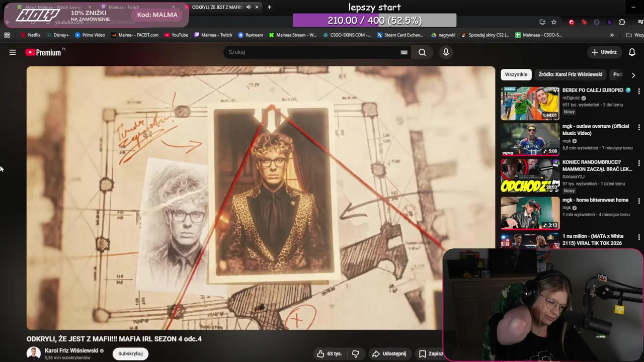Open the Disney+ bookmark
The height and width of the screenshot is (362, 644).
point(57,35)
